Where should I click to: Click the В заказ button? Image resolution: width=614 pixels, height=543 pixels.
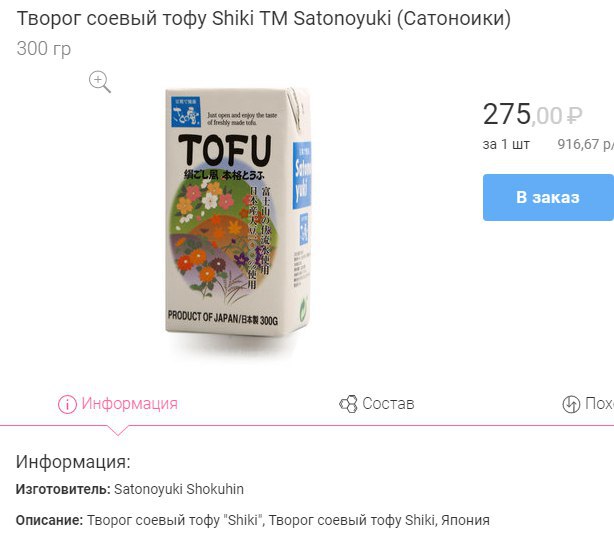(548, 197)
